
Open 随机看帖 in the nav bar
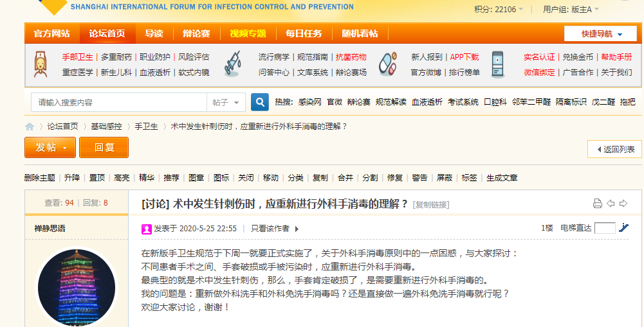[x=360, y=33]
